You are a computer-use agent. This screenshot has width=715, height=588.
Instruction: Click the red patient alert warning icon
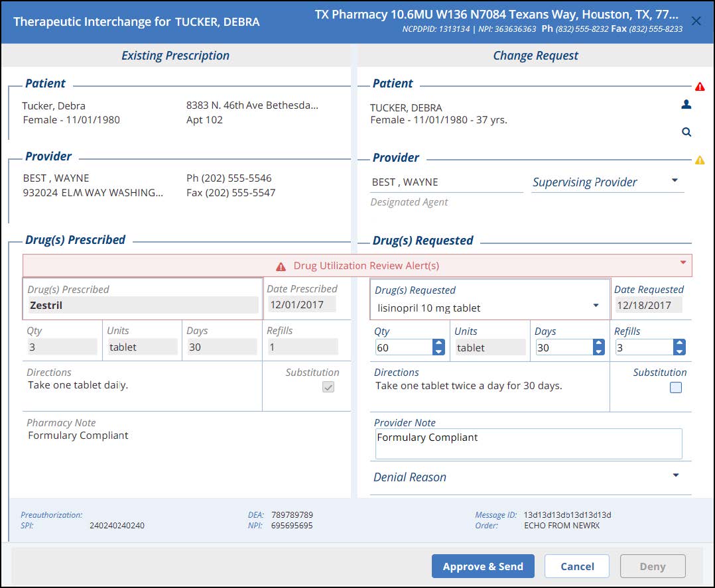[700, 87]
